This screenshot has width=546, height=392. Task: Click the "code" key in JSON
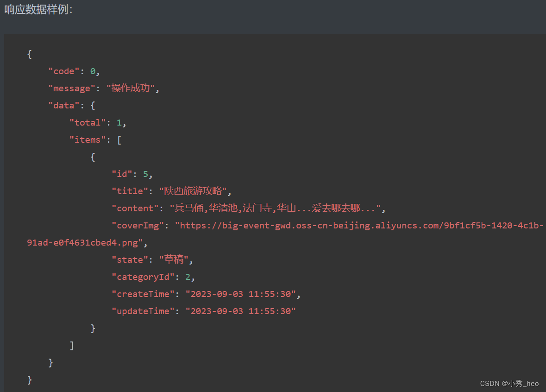(64, 71)
